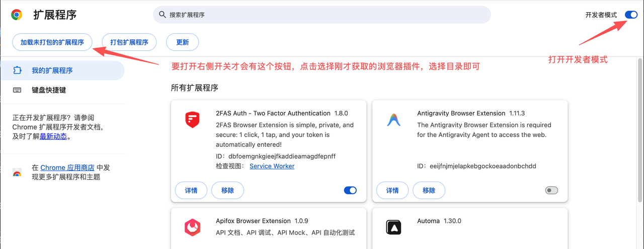
Task: Click the 加载未打包的扩展程序 button
Action: click(52, 42)
